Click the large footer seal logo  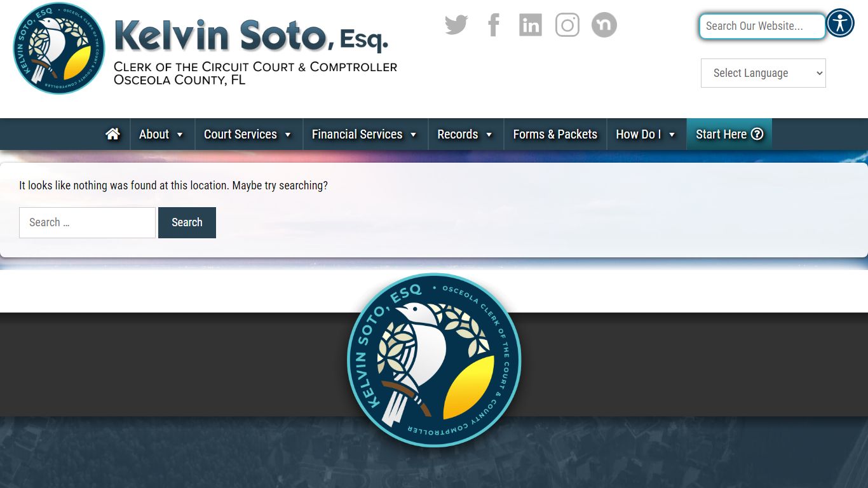(434, 360)
